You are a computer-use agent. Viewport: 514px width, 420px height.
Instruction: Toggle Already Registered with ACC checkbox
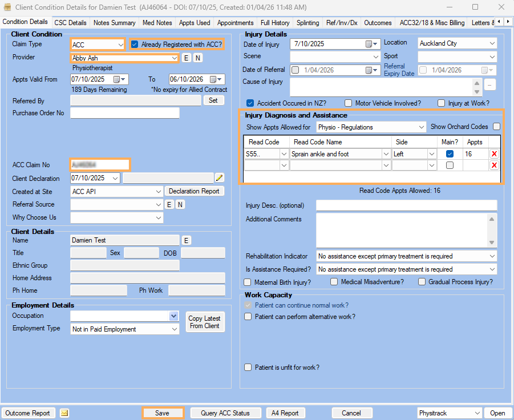pos(135,45)
